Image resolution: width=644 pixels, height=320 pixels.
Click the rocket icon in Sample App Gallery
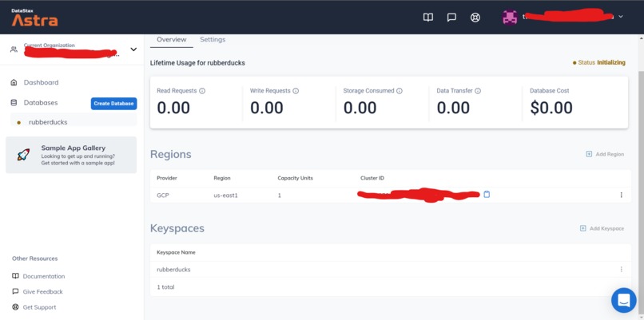point(23,155)
